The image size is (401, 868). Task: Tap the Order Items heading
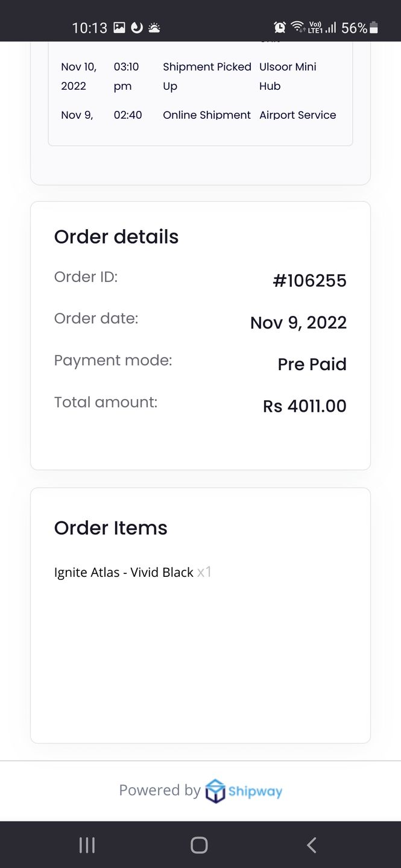point(111,528)
